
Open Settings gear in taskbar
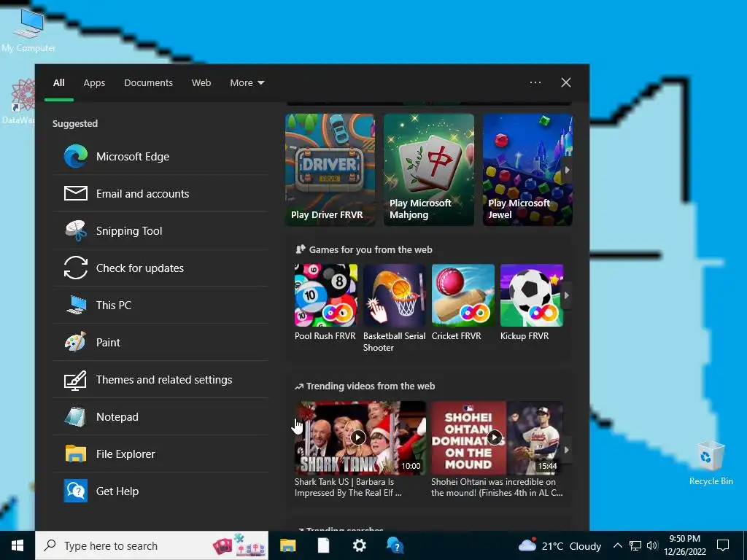[359, 545]
